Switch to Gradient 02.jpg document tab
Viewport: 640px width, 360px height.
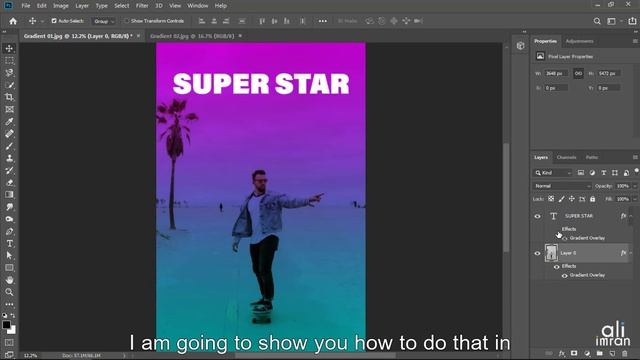coord(192,36)
